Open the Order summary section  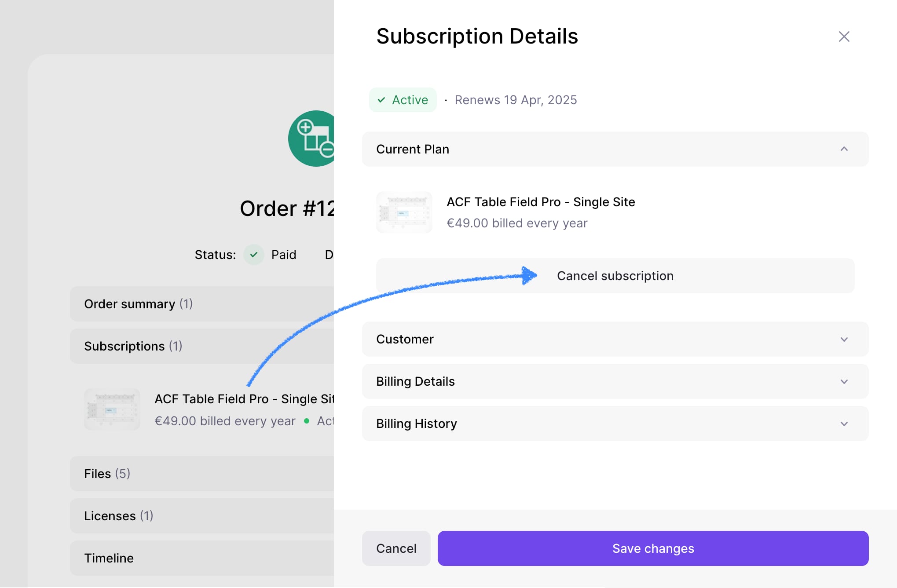[x=202, y=304]
